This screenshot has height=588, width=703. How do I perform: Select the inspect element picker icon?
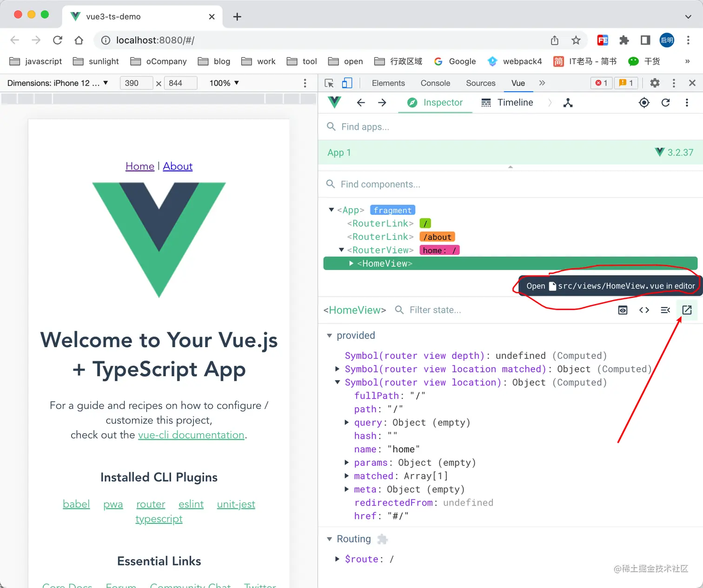[x=329, y=83]
